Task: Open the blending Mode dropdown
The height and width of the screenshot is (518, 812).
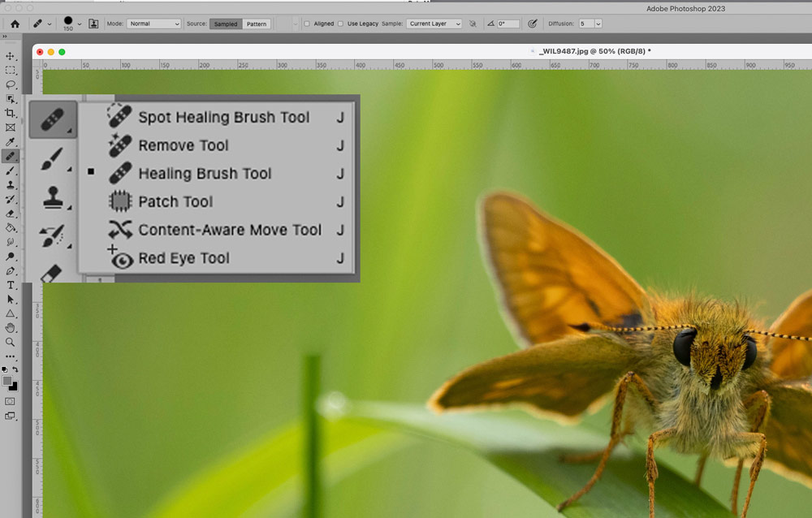Action: pyautogui.click(x=153, y=24)
